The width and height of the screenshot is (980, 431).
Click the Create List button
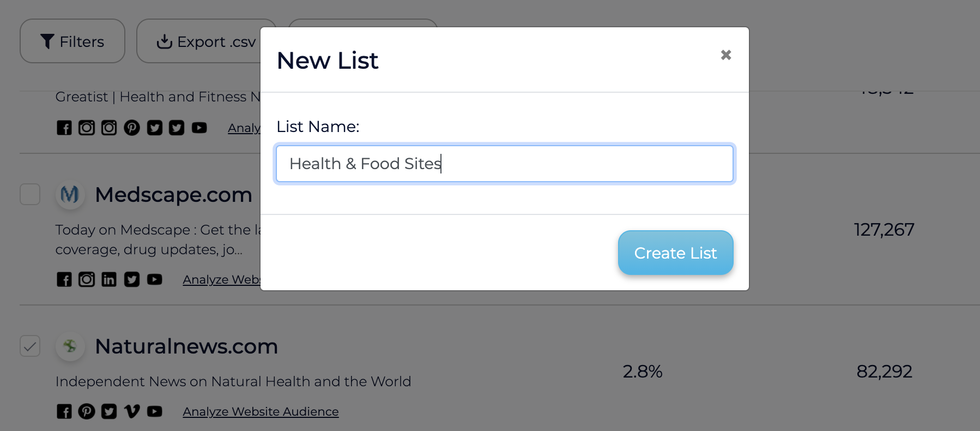tap(675, 253)
